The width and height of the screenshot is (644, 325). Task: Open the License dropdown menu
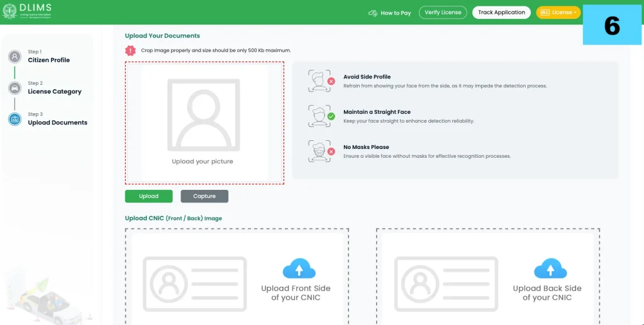pyautogui.click(x=558, y=13)
